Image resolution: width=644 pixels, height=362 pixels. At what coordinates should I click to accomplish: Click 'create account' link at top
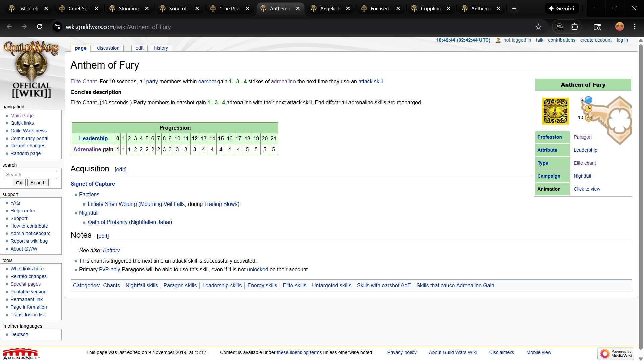tap(596, 40)
